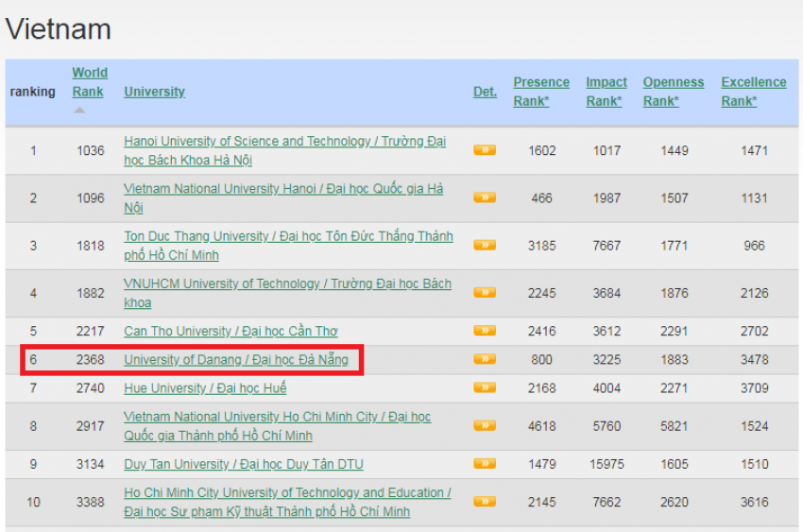This screenshot has width=803, height=532.
Task: Click the Det. column header link
Action: (485, 92)
